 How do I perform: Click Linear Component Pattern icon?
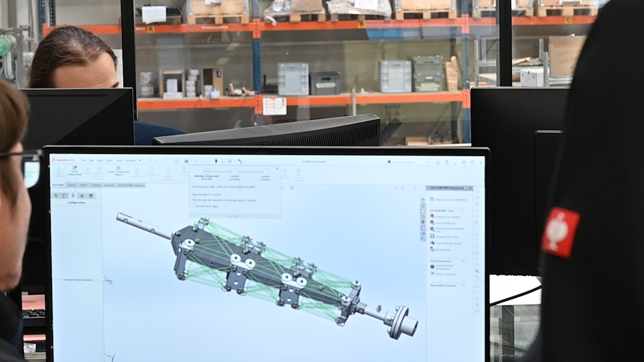(118, 168)
